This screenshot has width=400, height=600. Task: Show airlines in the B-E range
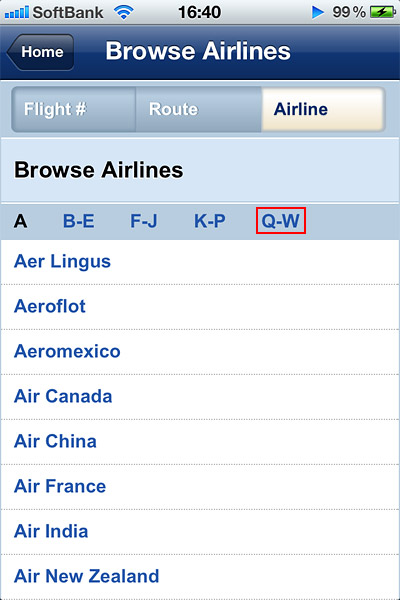click(x=78, y=221)
